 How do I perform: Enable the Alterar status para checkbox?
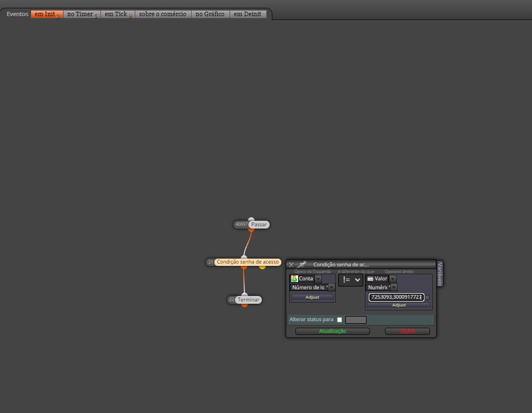[339, 320]
